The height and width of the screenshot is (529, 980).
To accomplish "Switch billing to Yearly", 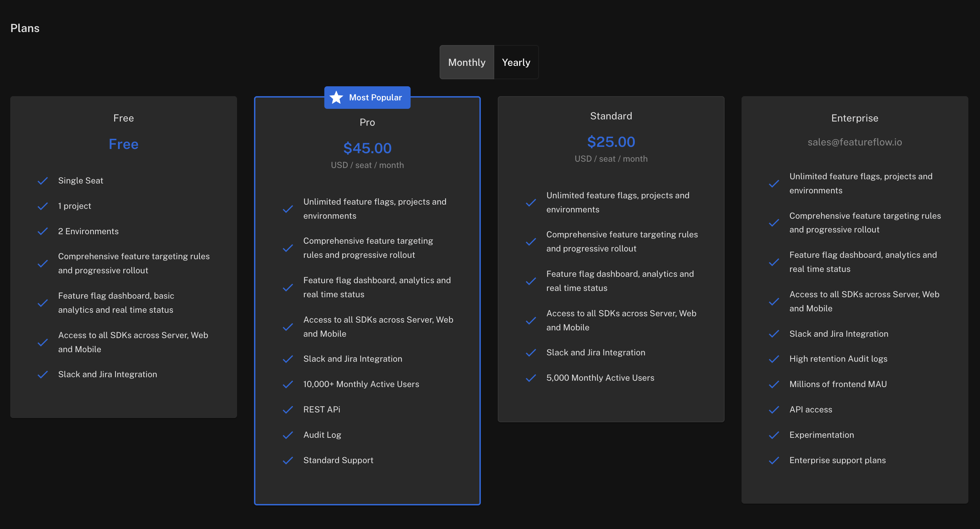I will pyautogui.click(x=515, y=62).
